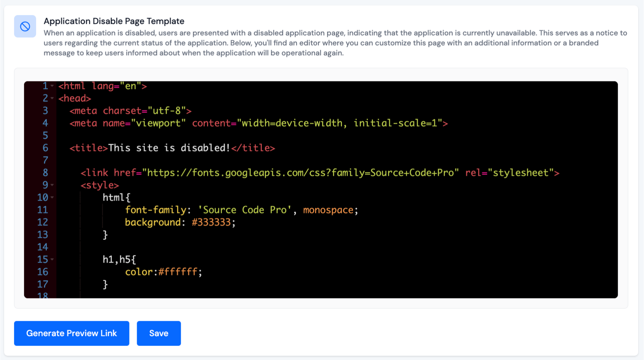
Task: Click line number 12 in the gutter
Action: tap(43, 222)
